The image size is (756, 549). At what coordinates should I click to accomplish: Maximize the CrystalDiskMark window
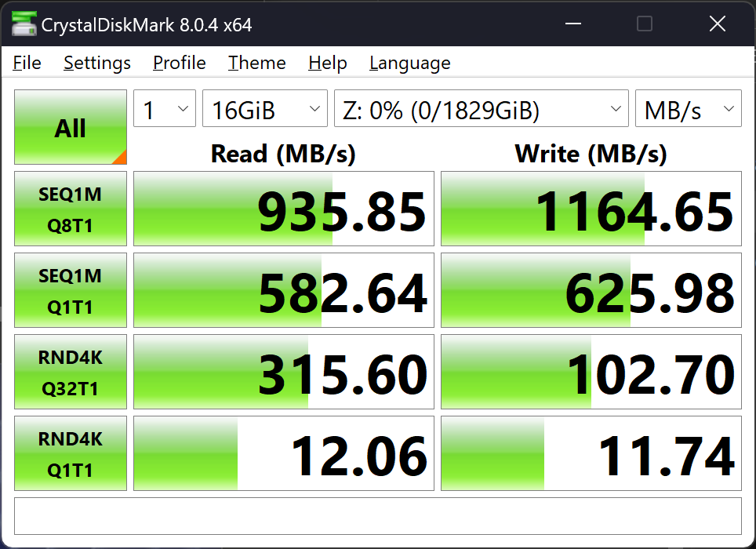point(645,24)
